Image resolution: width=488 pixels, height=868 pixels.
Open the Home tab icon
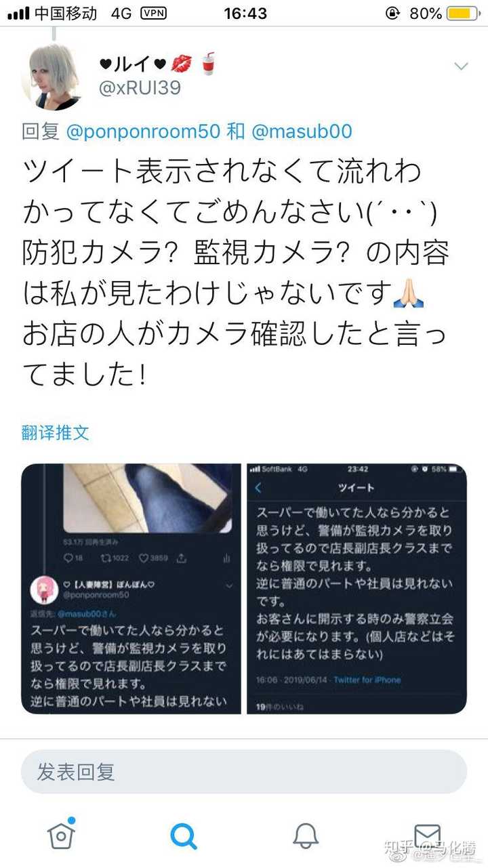(61, 835)
